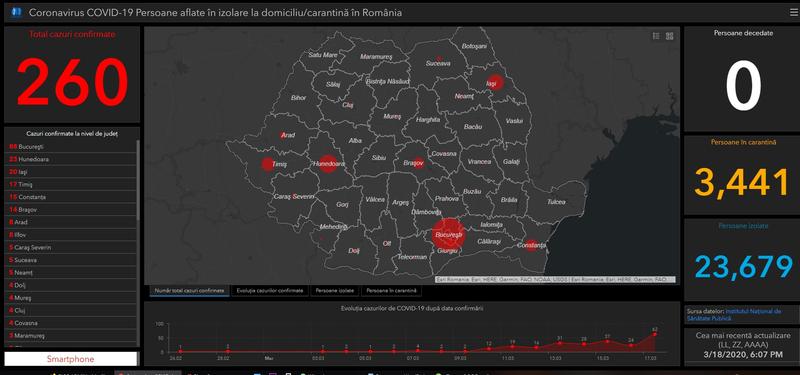
Task: Click the deceased persons count 0
Action: [x=743, y=86]
